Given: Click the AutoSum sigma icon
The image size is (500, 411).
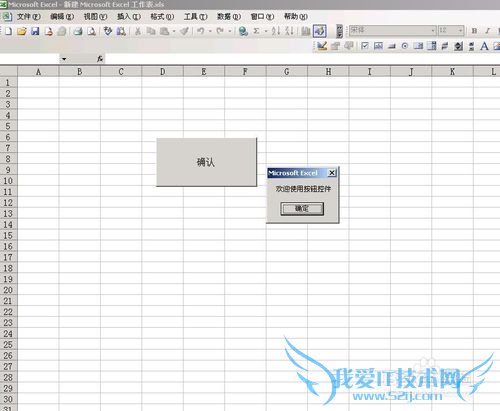Looking at the screenshot, I should point(256,31).
